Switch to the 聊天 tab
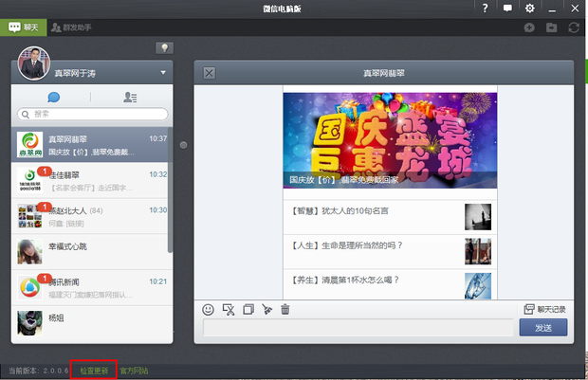This screenshot has height=380, width=588. point(24,27)
